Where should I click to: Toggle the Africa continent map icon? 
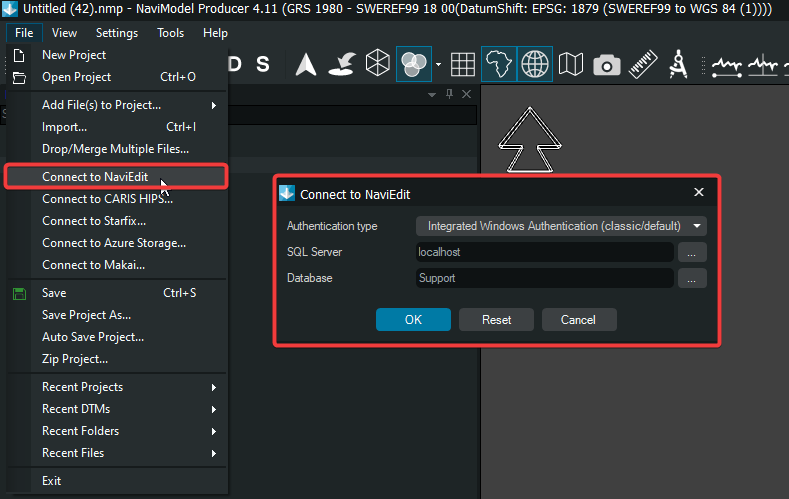499,64
